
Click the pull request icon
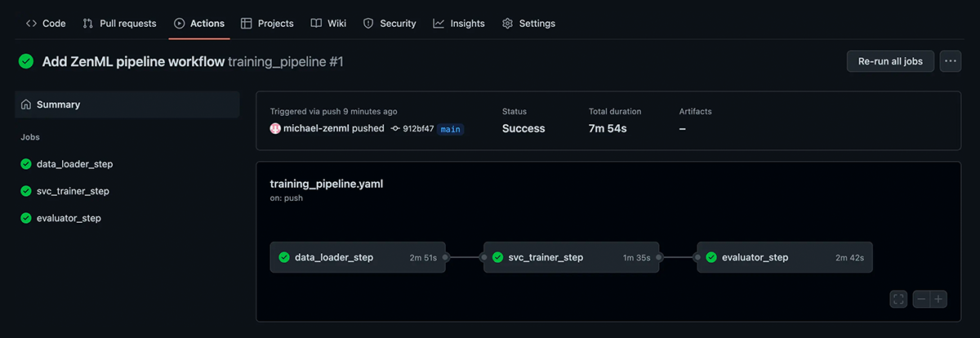pos(88,24)
